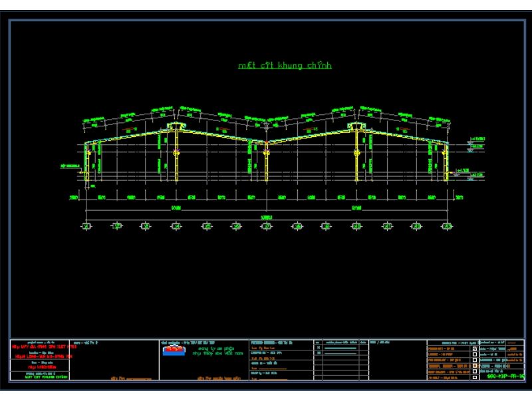This screenshot has height=399, width=532.
Task: Tick the bottom checkbox in the title block
Action: (x=473, y=378)
